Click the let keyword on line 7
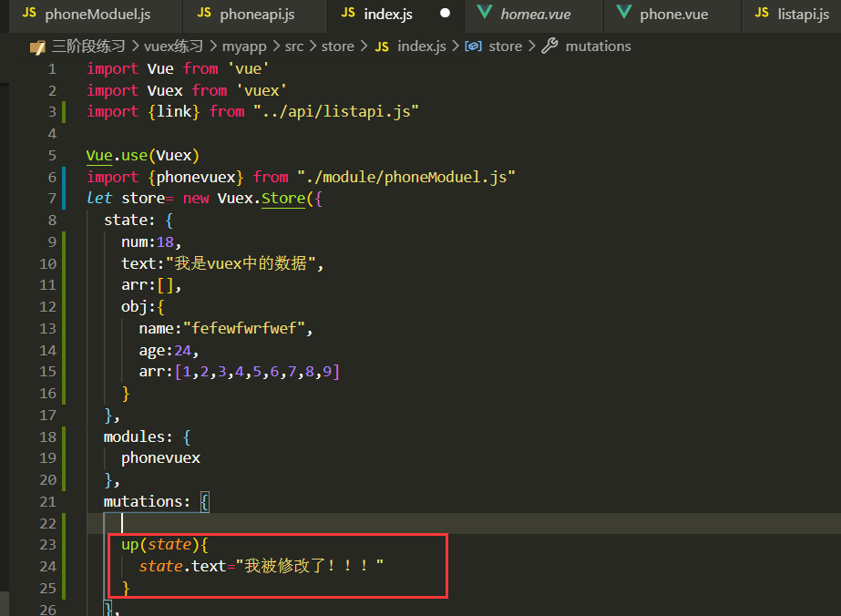 pyautogui.click(x=98, y=199)
